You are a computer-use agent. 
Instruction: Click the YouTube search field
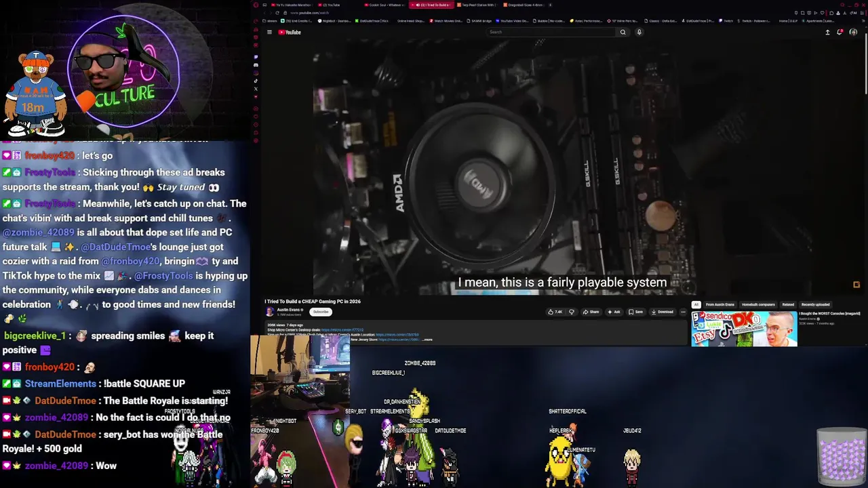(x=552, y=32)
